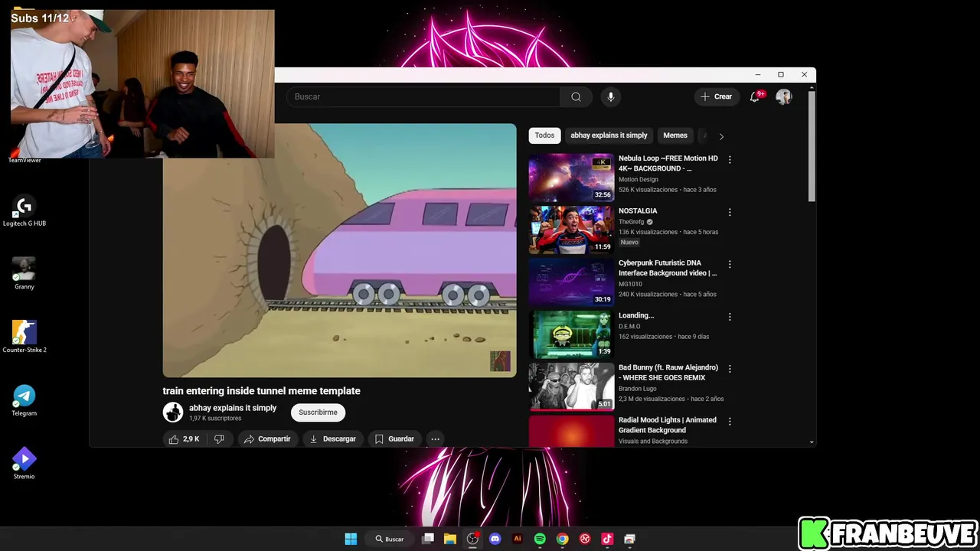Click the Crear button
This screenshot has height=551, width=980.
[x=717, y=96]
